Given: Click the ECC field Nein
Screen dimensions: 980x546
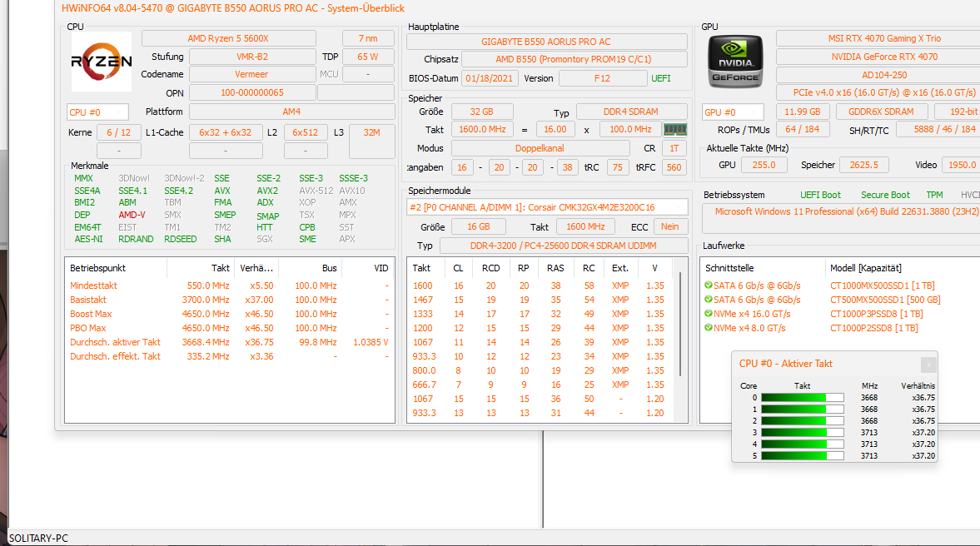Looking at the screenshot, I should click(x=670, y=226).
